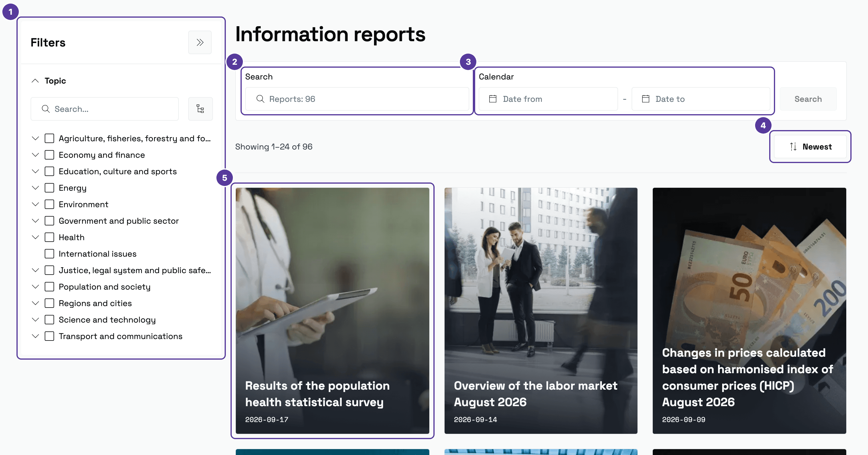Click the magnifier icon in Reports search field
The height and width of the screenshot is (455, 868).
(260, 99)
